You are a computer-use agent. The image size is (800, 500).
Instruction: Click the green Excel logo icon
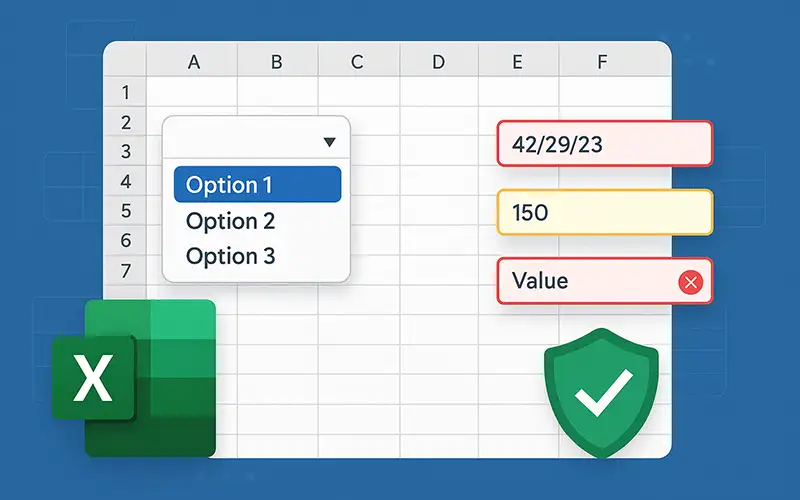tap(135, 378)
